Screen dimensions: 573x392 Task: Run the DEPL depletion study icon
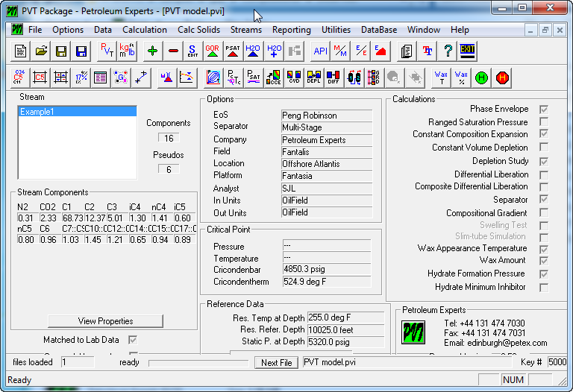click(313, 78)
